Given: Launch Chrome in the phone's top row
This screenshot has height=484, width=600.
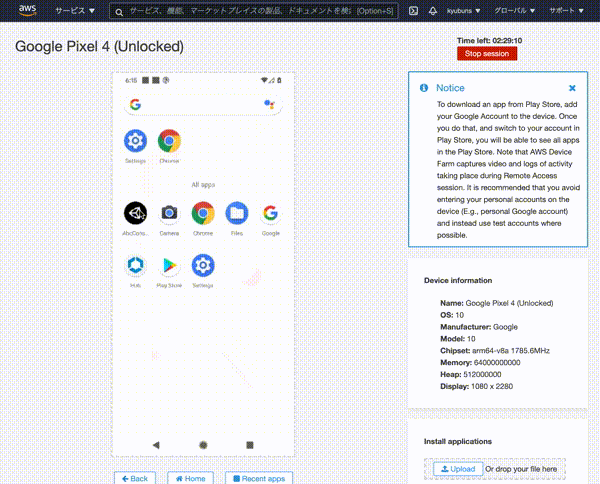Looking at the screenshot, I should point(169,141).
